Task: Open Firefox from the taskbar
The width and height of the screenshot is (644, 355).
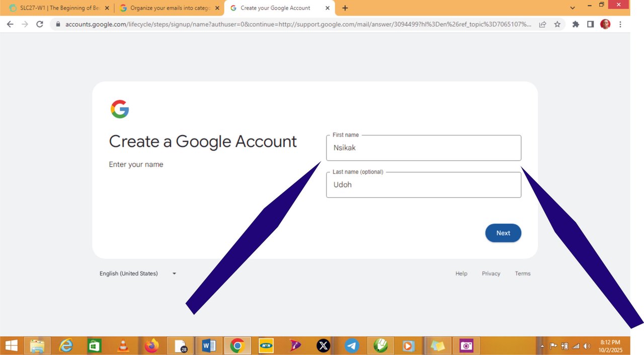Action: coord(151,345)
